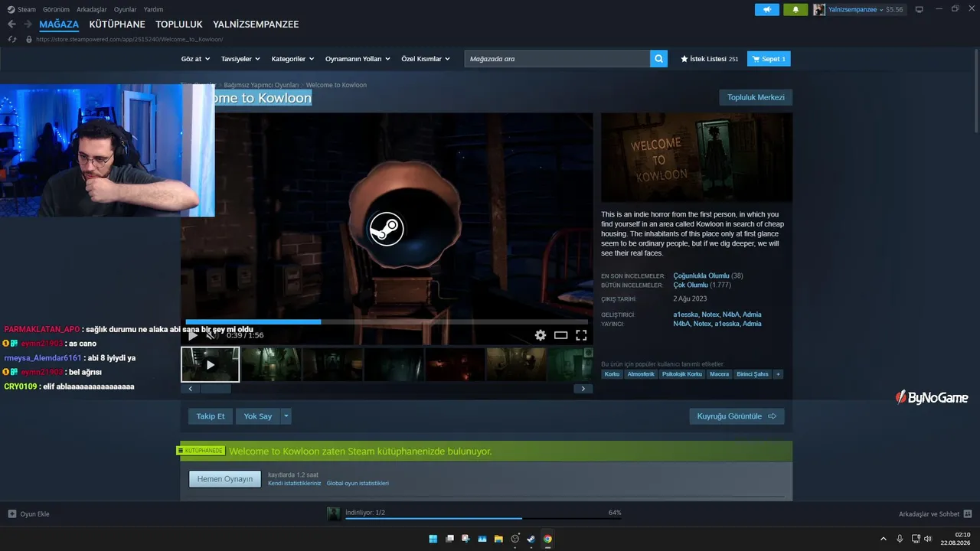Click the Yok Say button

pos(258,416)
